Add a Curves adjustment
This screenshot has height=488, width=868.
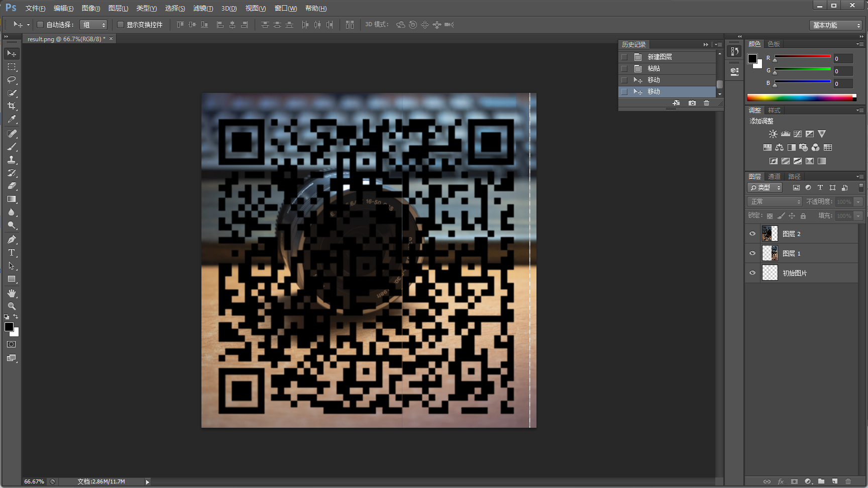click(797, 134)
